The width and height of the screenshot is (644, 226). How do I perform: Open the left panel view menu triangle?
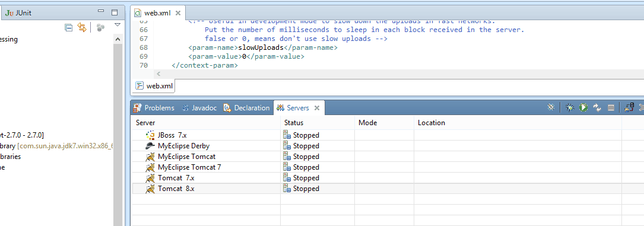click(x=118, y=25)
